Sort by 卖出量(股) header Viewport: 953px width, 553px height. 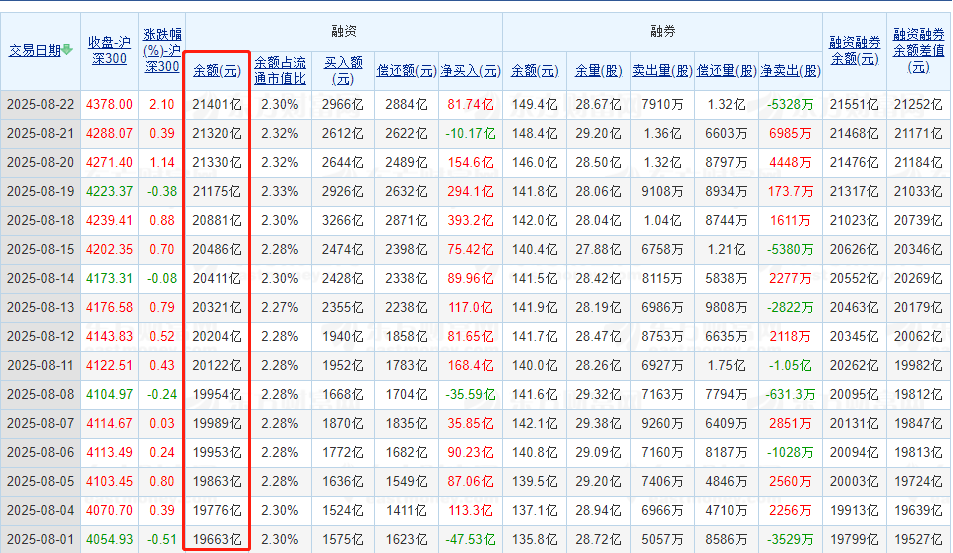662,70
